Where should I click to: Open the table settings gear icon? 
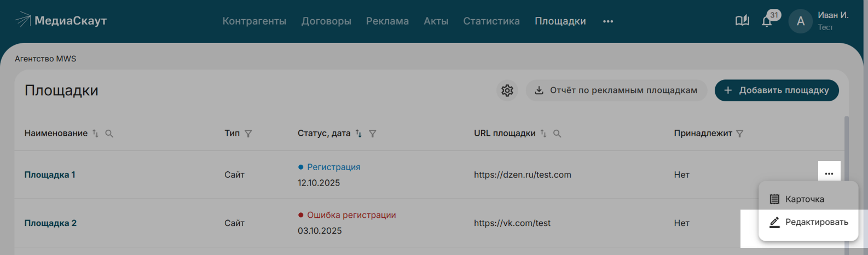(507, 90)
